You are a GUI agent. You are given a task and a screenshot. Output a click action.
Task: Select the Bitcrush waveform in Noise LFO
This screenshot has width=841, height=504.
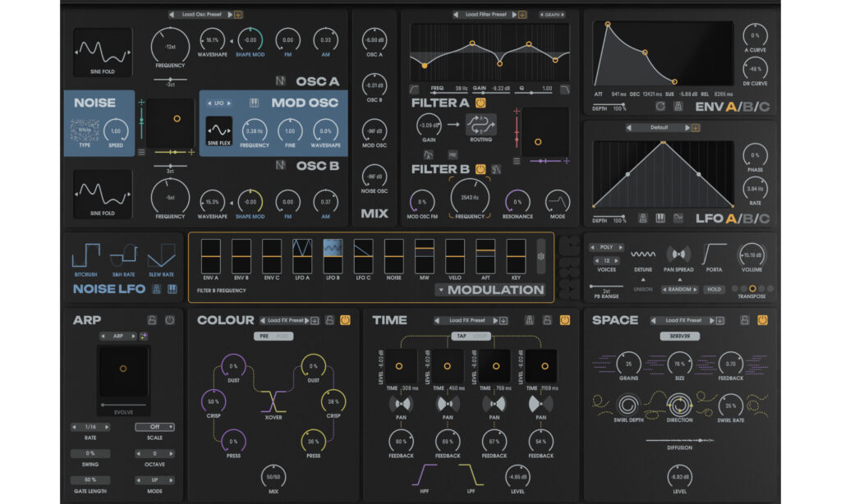86,258
